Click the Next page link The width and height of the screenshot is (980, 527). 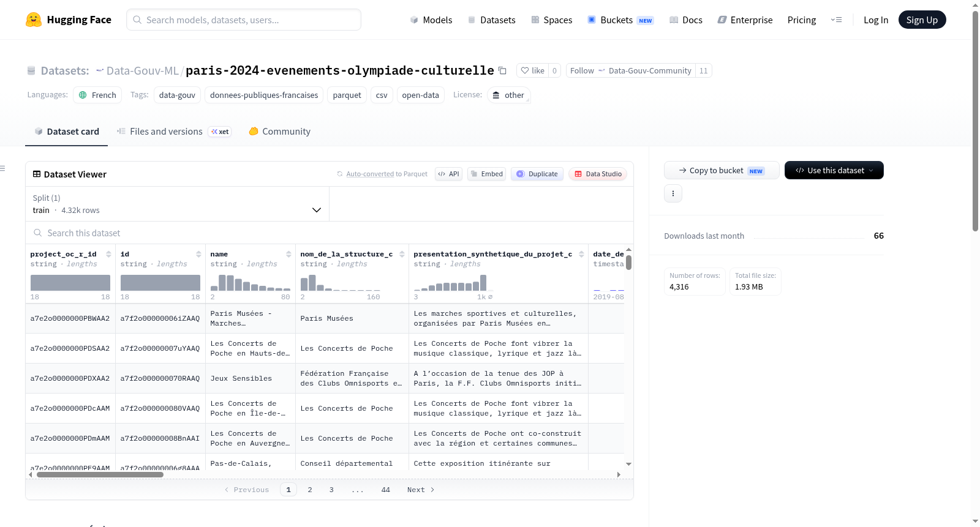(x=421, y=490)
